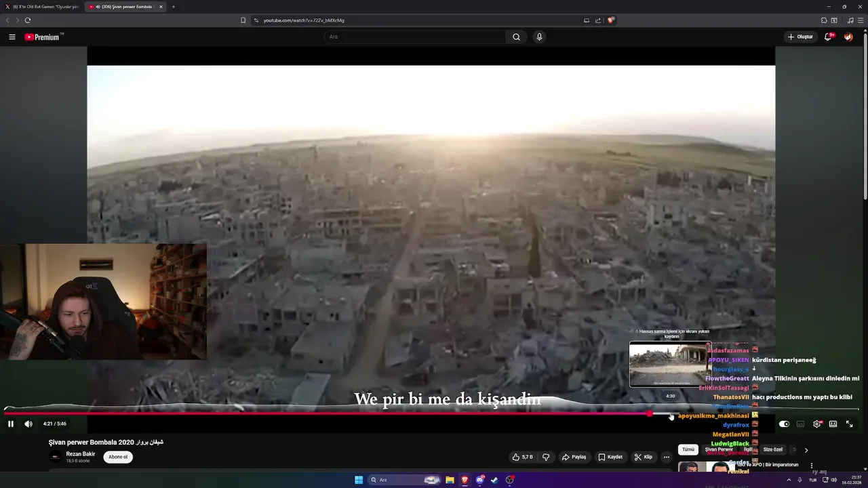
Task: Open the account avatar menu
Action: [x=848, y=37]
